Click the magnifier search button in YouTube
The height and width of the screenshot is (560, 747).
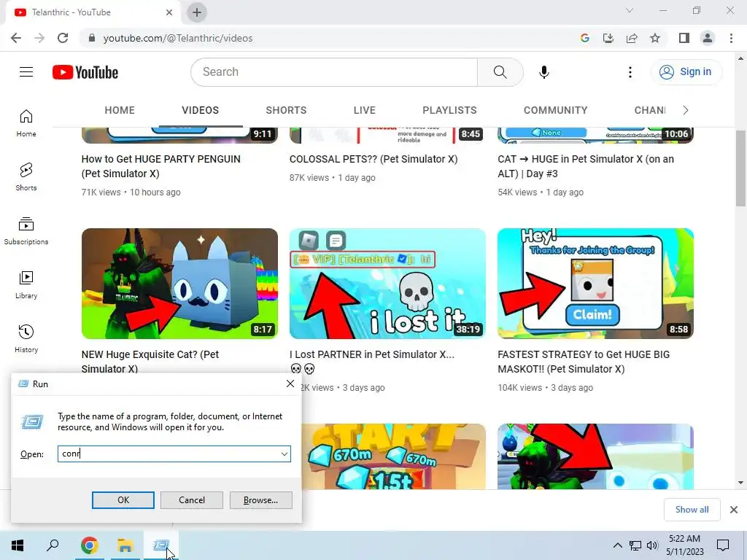coord(500,72)
